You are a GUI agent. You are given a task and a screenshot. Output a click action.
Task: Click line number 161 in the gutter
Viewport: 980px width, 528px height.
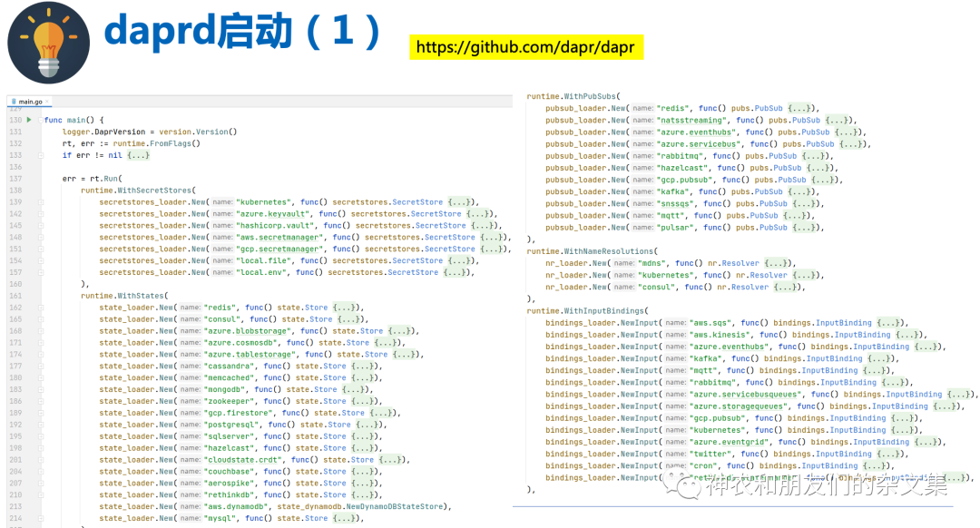pos(15,296)
